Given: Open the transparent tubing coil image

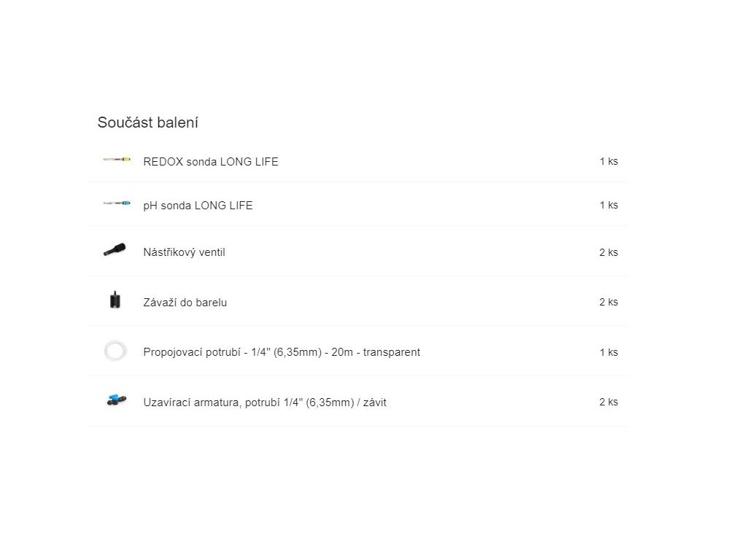Looking at the screenshot, I should pyautogui.click(x=115, y=351).
